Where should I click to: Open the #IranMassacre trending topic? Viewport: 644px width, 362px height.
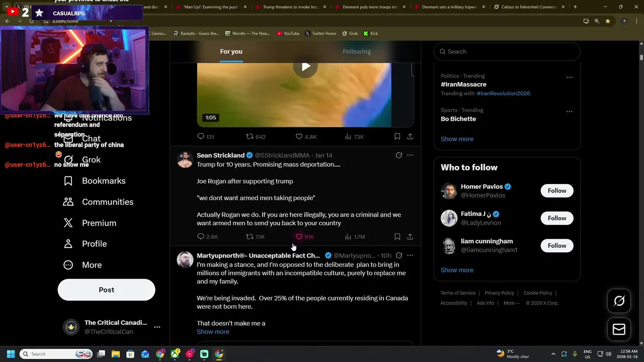463,84
